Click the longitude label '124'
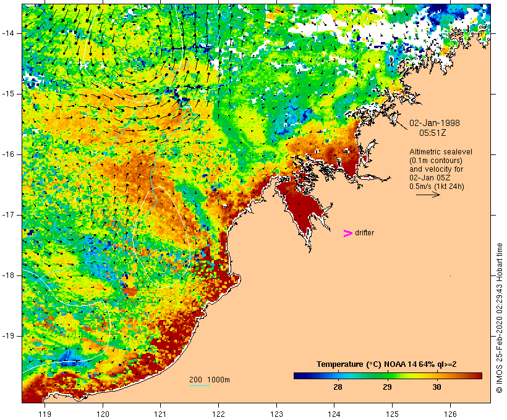The image size is (507, 420). 334,414
